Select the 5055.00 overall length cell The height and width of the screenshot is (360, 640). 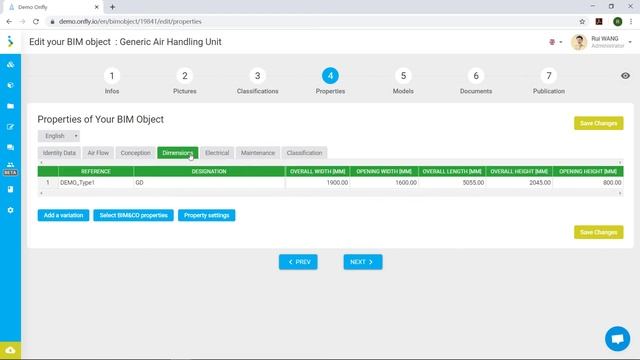coord(452,182)
